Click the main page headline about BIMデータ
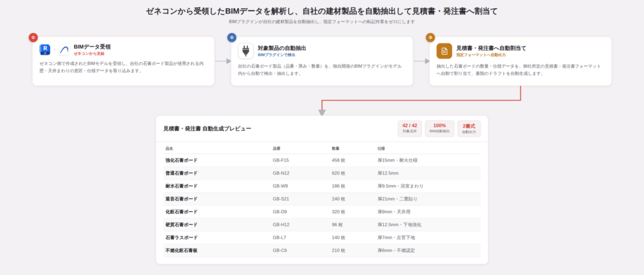This screenshot has width=644, height=275. tap(322, 11)
